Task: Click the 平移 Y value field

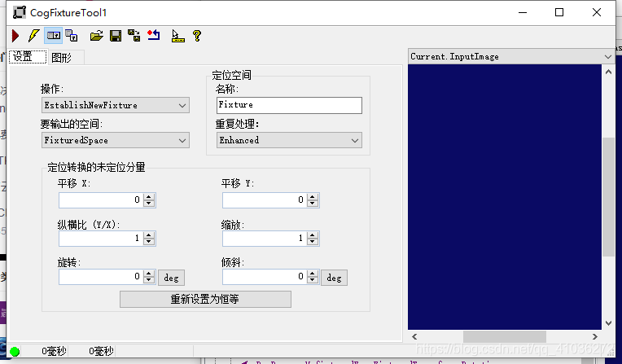Action: point(265,200)
